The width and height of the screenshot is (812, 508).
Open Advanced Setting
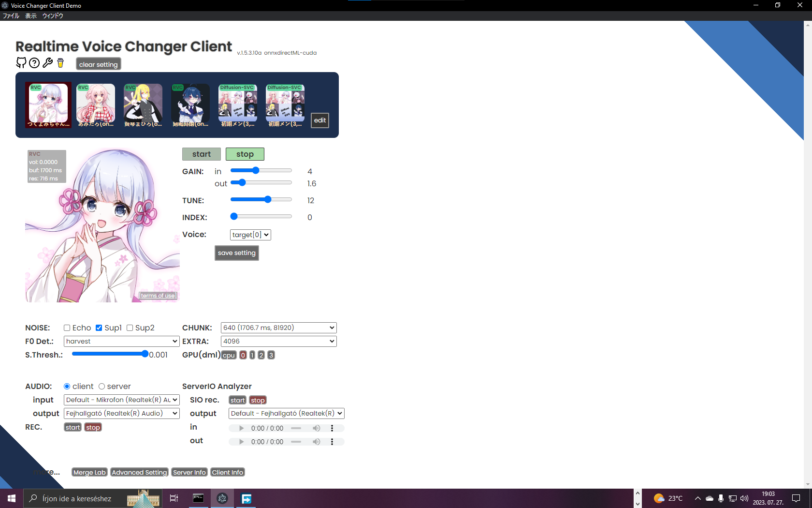pyautogui.click(x=139, y=472)
